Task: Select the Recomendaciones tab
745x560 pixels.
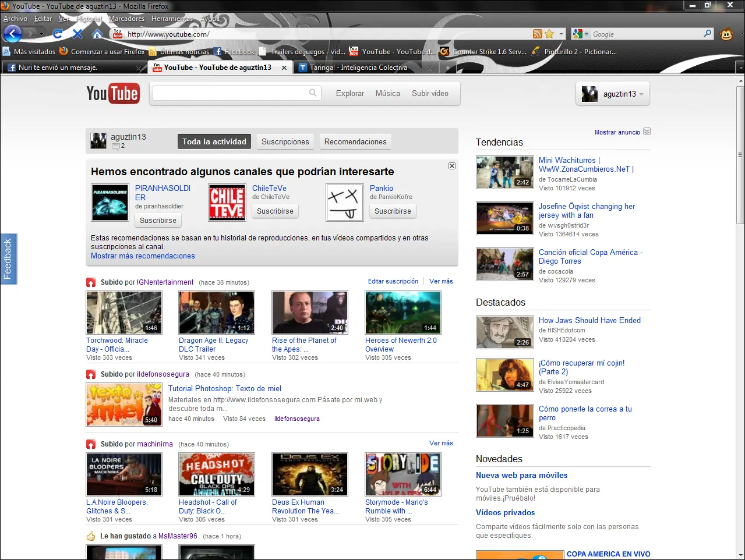Action: point(355,141)
